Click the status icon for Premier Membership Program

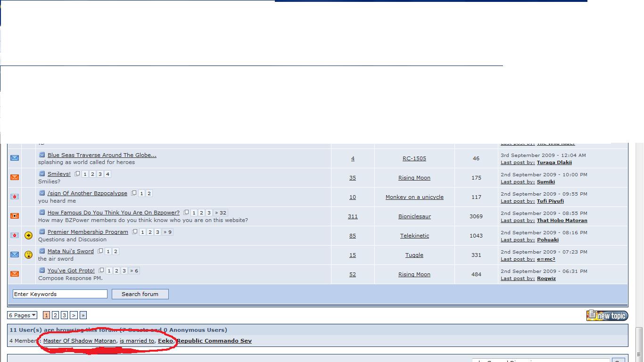15,236
